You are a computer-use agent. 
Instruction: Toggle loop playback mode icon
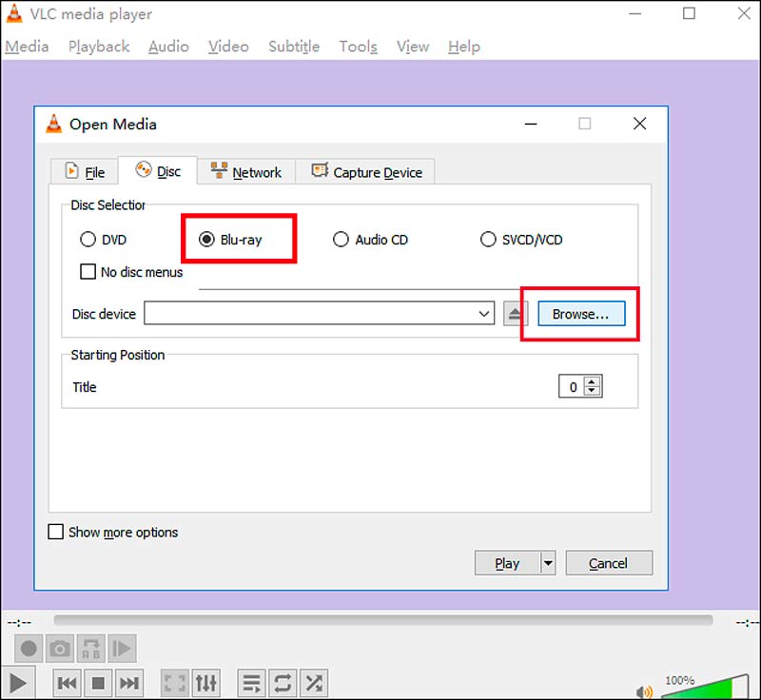tap(283, 682)
